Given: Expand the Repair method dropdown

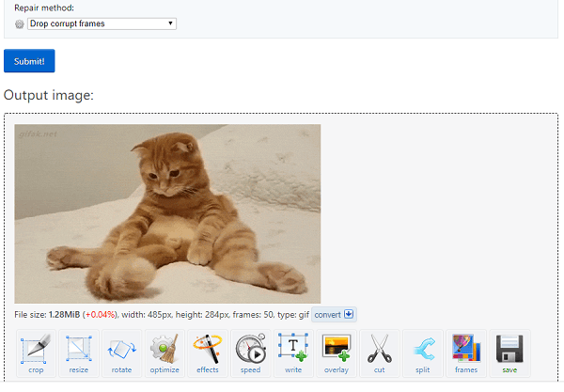Looking at the screenshot, I should 102,24.
